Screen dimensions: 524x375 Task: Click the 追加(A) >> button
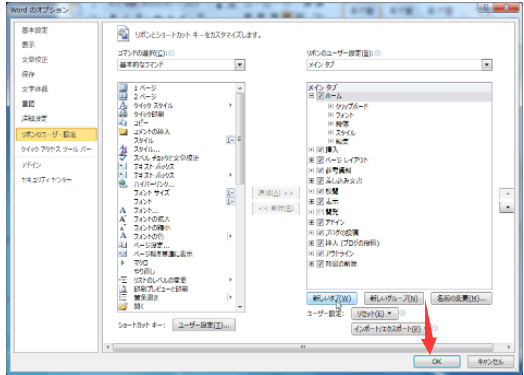(x=276, y=193)
